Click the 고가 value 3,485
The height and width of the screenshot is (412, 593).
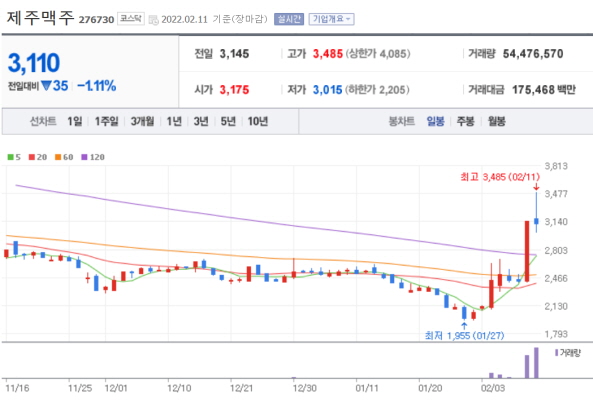tap(328, 54)
